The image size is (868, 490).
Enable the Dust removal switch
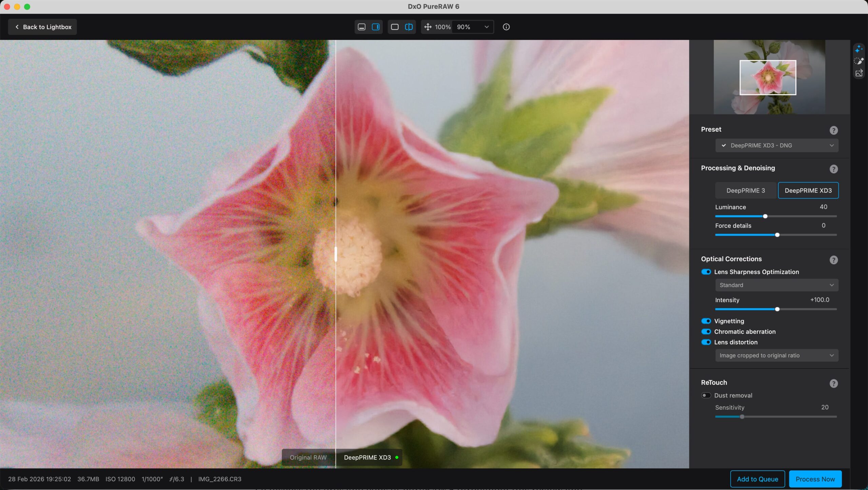(x=706, y=395)
